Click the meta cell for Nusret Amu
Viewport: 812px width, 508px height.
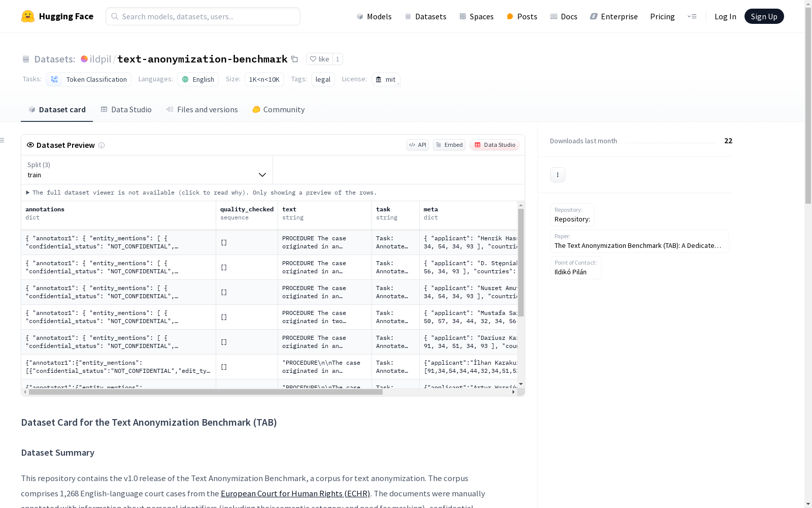pos(468,292)
